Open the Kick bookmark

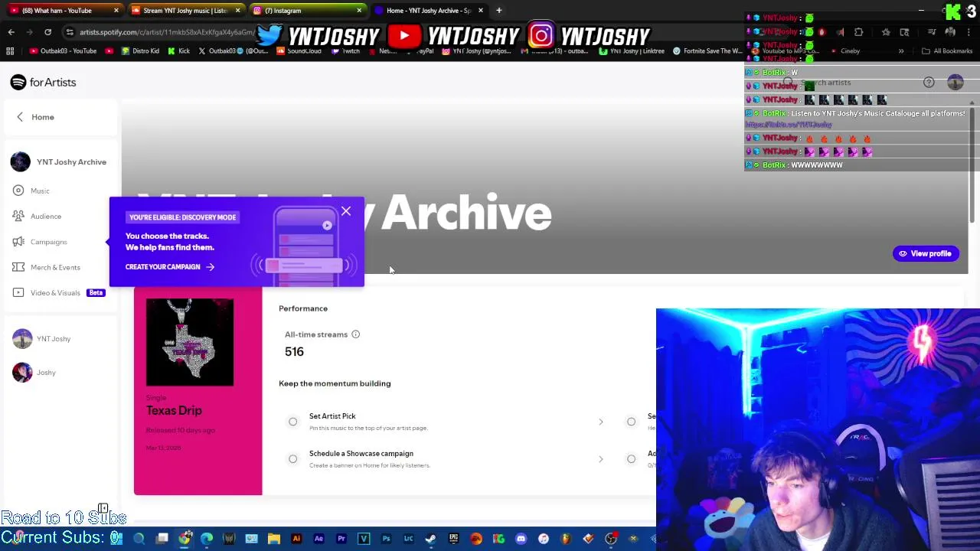178,51
